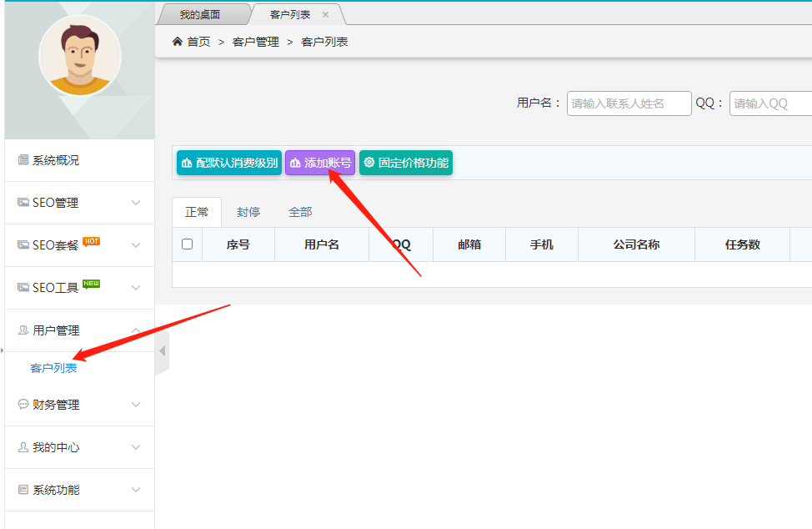This screenshot has width=812, height=529.
Task: Click the 财务管理 chat bubble icon
Action: pyautogui.click(x=23, y=405)
